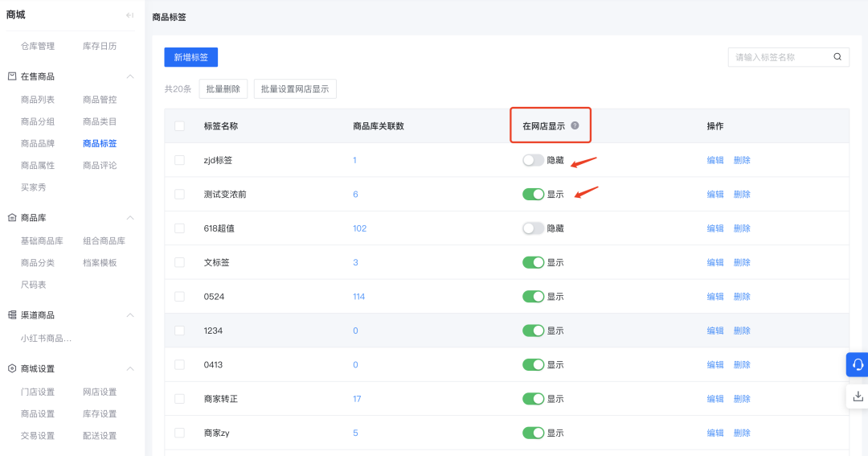868x456 pixels.
Task: Click 批量设置网店显示 button
Action: click(x=295, y=88)
